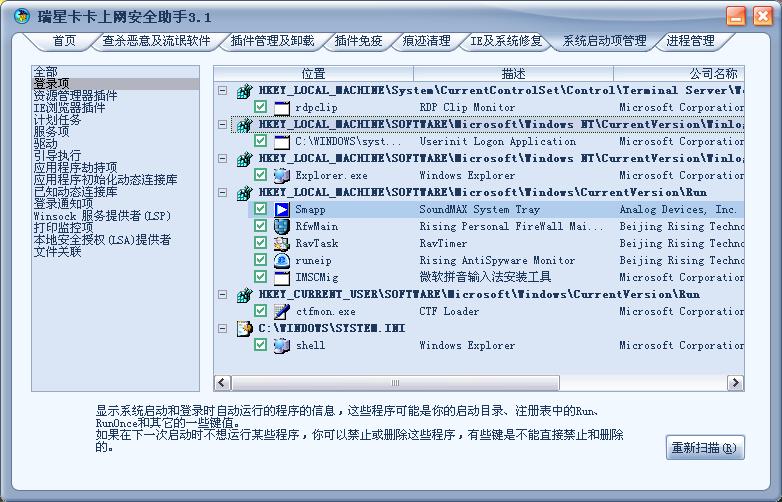Sort by the 位置 column header
Image resolution: width=782 pixels, height=502 pixels.
[x=314, y=73]
